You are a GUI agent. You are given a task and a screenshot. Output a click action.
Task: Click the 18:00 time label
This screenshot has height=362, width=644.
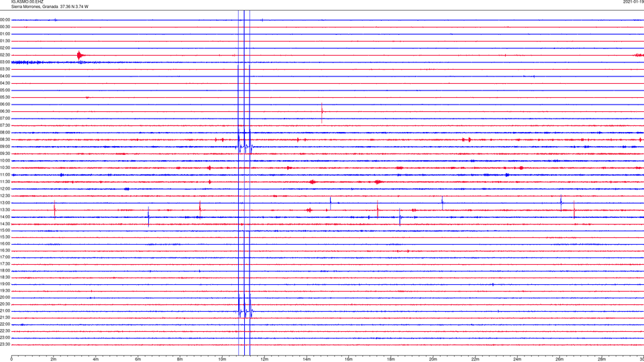click(x=5, y=270)
